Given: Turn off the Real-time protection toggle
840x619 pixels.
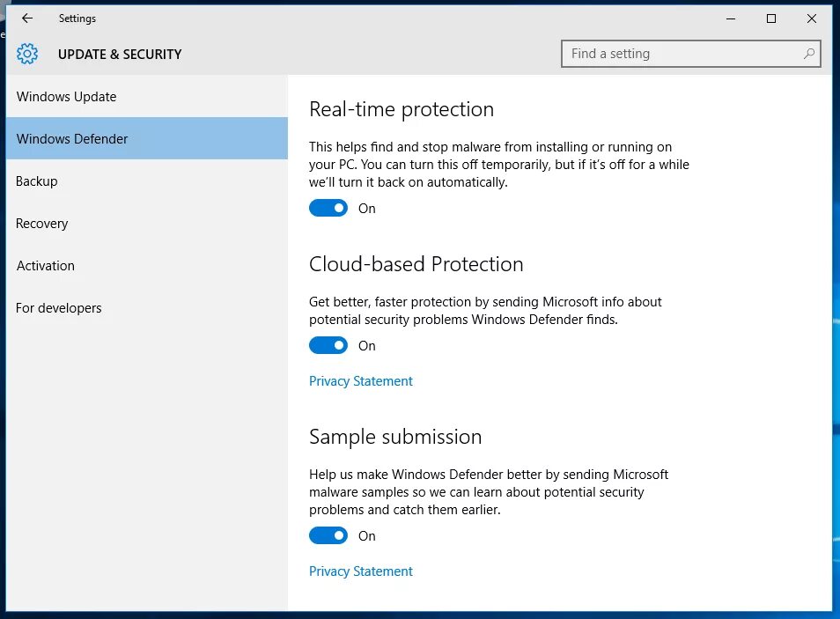Looking at the screenshot, I should (328, 209).
